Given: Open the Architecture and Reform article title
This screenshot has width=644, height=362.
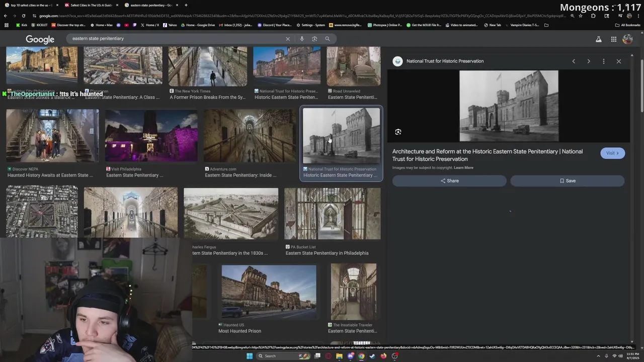Looking at the screenshot, I should [x=488, y=155].
